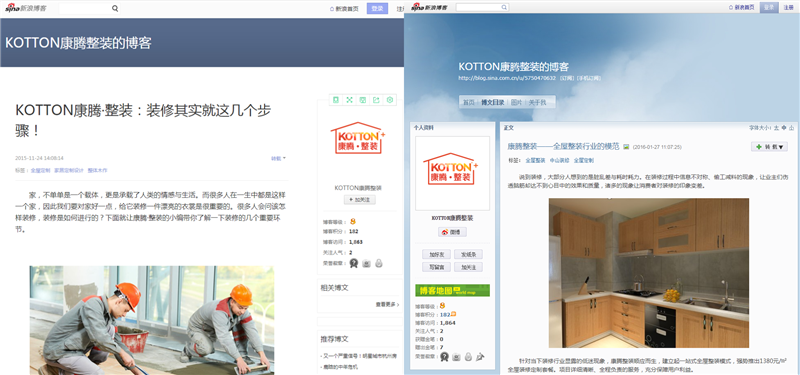800x375 pixels.
Task: Click 新浪首页 link in left page header
Action: [344, 9]
